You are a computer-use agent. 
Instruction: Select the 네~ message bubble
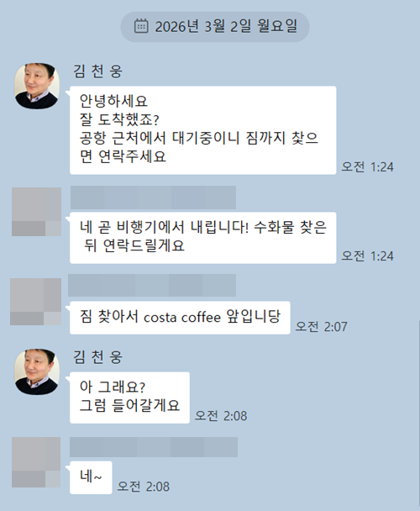coord(91,477)
